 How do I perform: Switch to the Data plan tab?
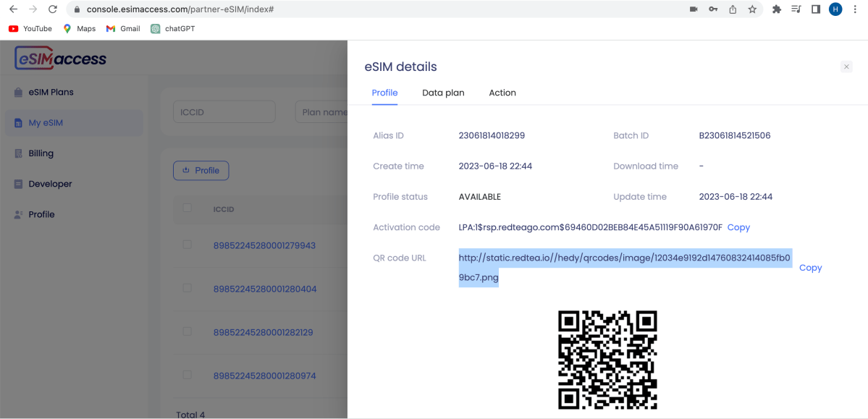tap(443, 93)
